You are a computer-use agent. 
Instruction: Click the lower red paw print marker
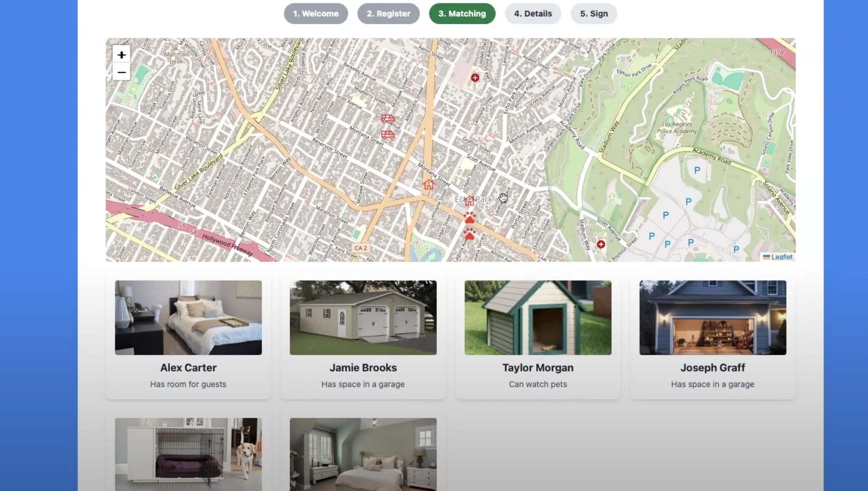[469, 234]
